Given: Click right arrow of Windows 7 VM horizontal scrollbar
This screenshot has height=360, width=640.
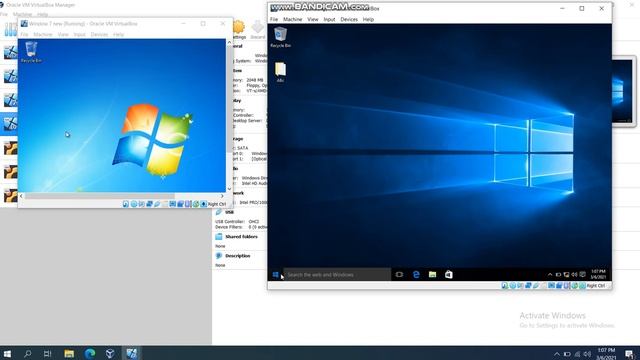Looking at the screenshot, I should pos(222,196).
